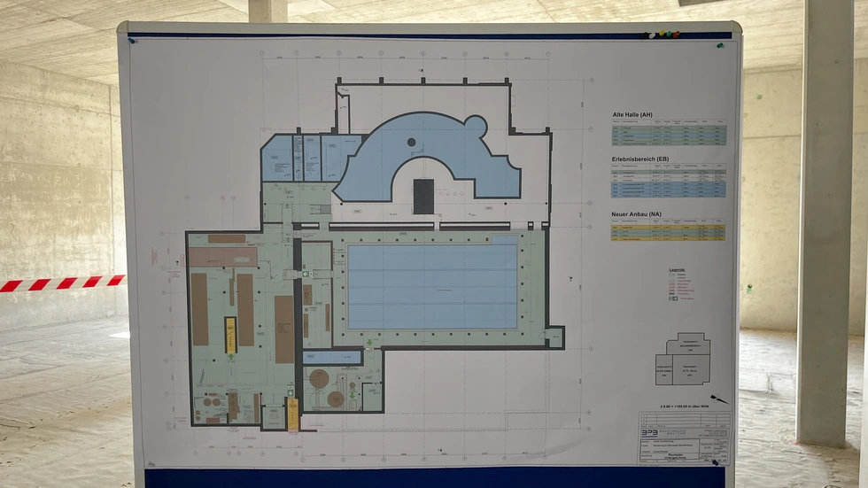Screen dimensions: 868x488
Task: Click the large rectangular swimming pool
Action: point(432,286)
